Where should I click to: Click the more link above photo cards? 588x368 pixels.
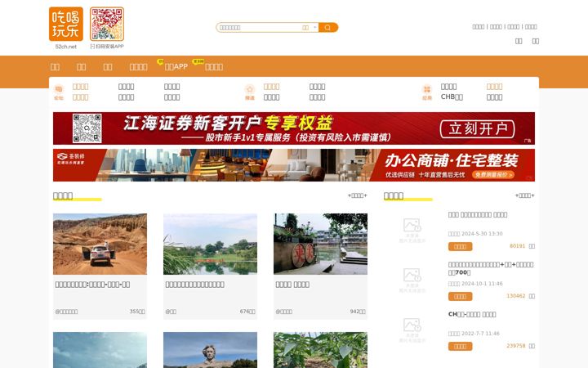pos(358,195)
